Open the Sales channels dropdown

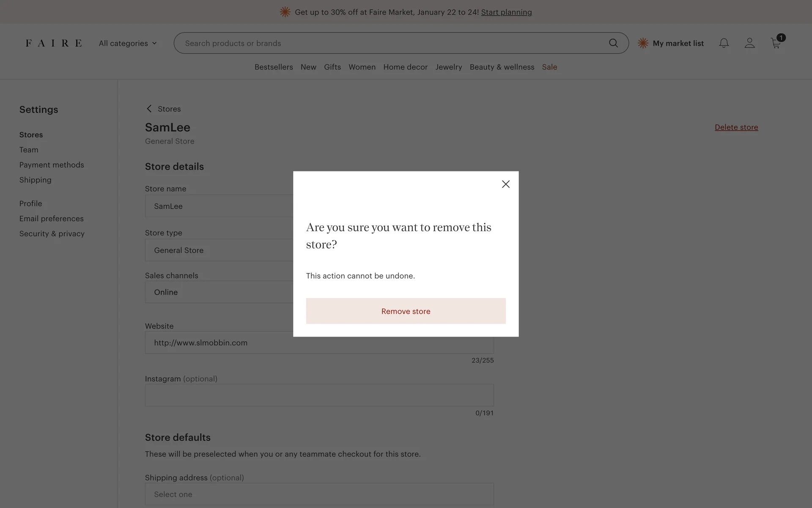[x=219, y=292]
